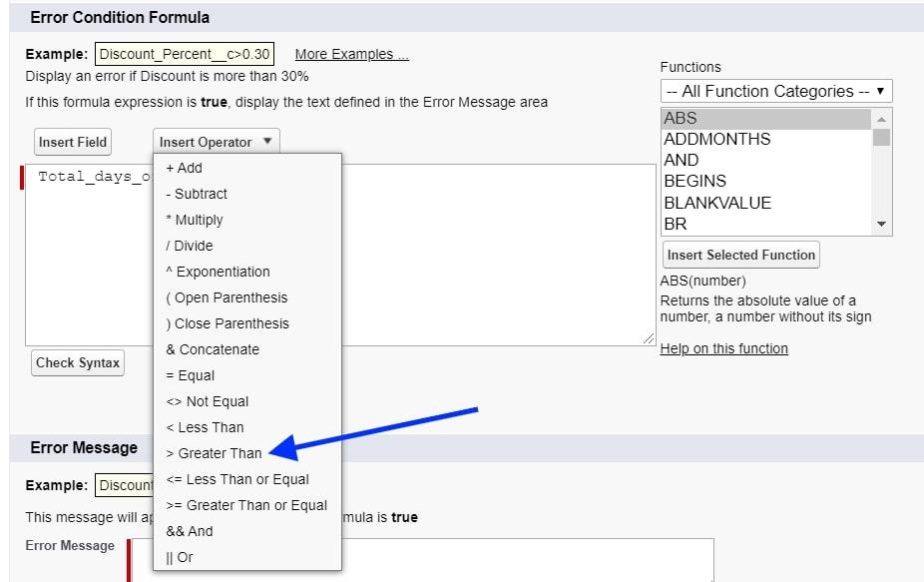Open the Insert Operator dropdown
Viewport: 924px width, 582px height.
216,141
